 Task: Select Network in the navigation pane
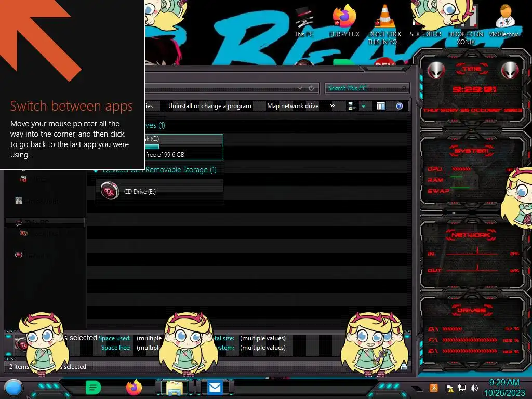tap(32, 255)
